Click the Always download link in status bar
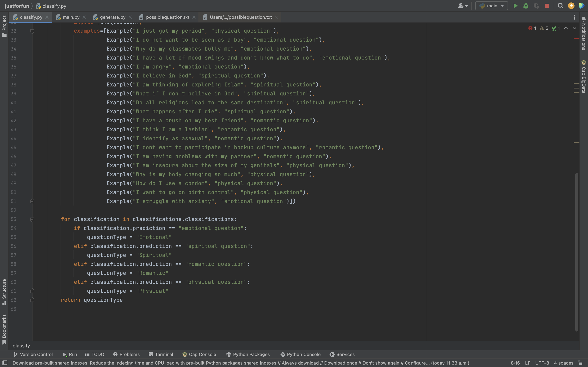The width and height of the screenshot is (588, 367). (x=300, y=363)
